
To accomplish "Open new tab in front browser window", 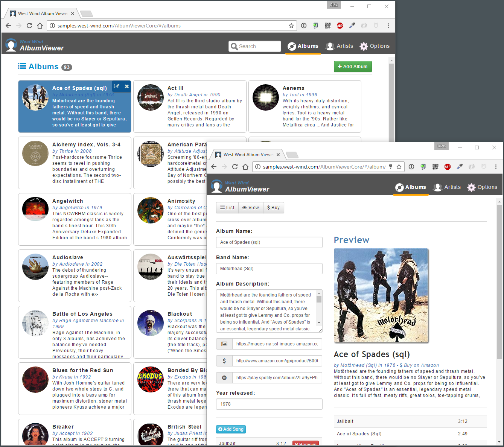I will [292, 155].
